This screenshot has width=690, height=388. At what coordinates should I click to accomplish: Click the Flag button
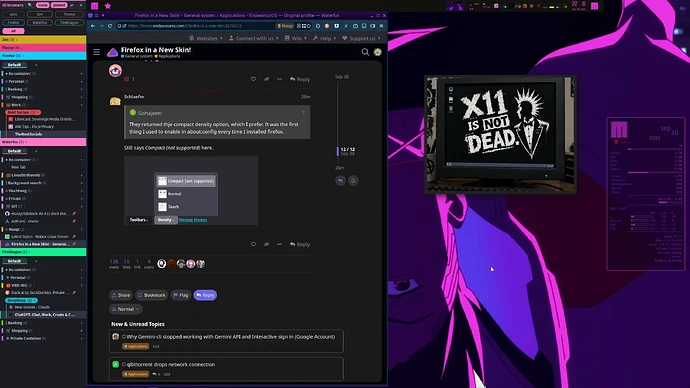181,295
